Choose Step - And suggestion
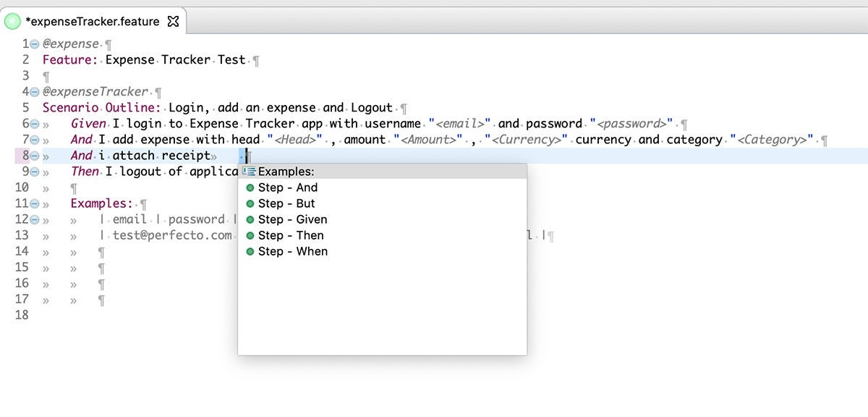 point(383,188)
